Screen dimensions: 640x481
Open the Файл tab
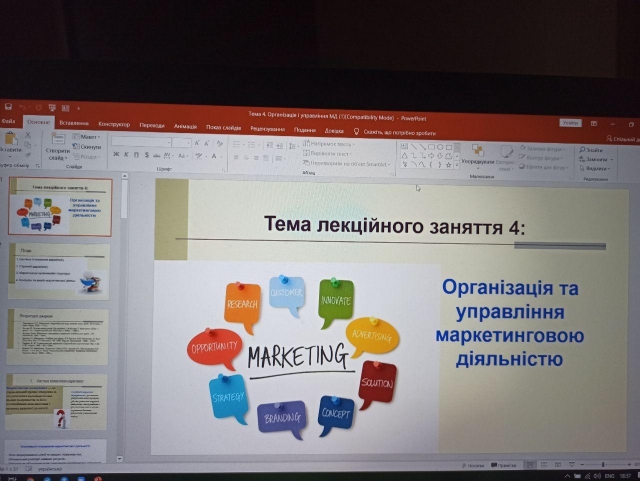(x=8, y=121)
